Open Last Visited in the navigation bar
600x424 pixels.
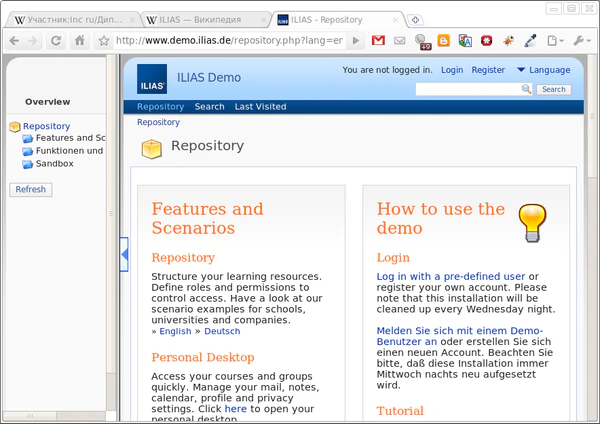tap(260, 107)
